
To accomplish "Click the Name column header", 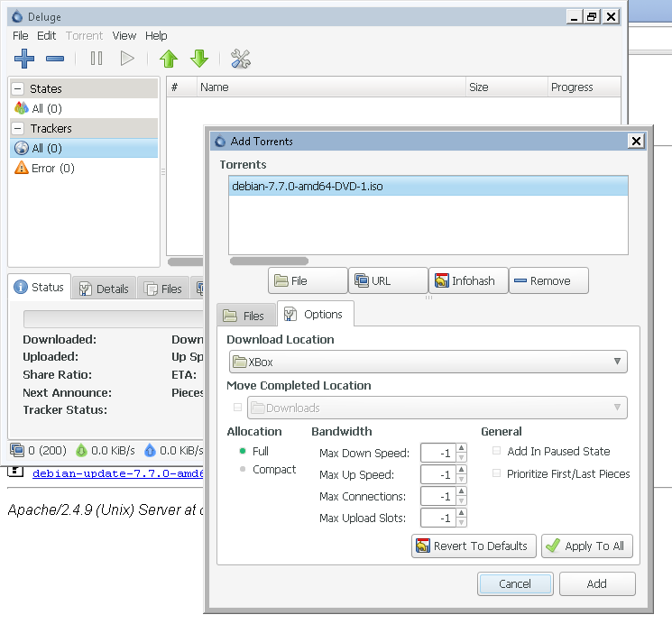I will pyautogui.click(x=331, y=87).
